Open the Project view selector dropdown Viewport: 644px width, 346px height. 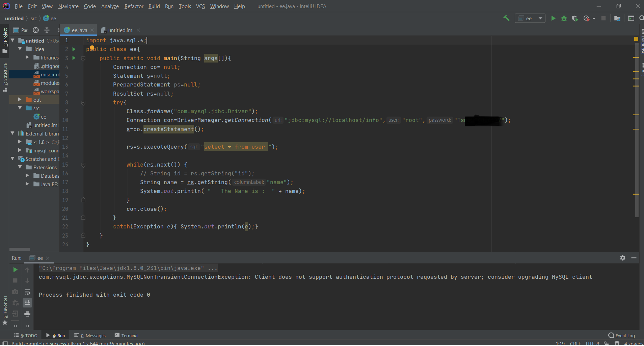pyautogui.click(x=20, y=30)
